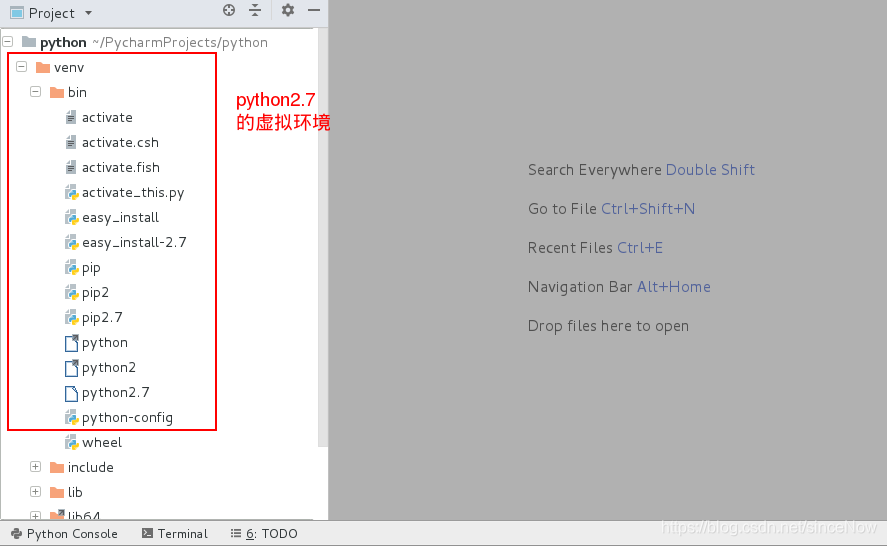Open the Project panel settings gear

(x=288, y=10)
